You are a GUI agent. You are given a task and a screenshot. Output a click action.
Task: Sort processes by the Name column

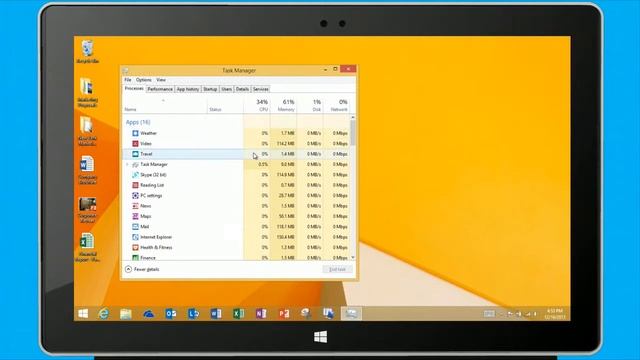164,105
